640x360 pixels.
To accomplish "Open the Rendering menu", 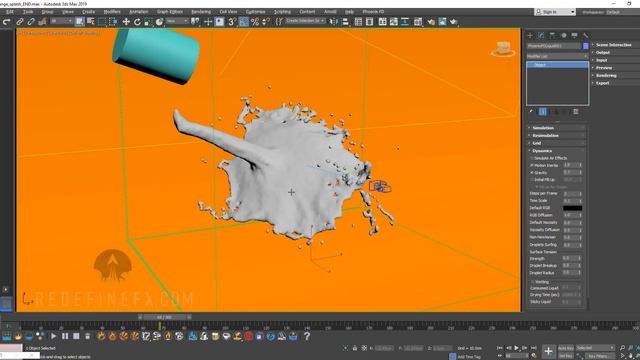I will 201,12.
